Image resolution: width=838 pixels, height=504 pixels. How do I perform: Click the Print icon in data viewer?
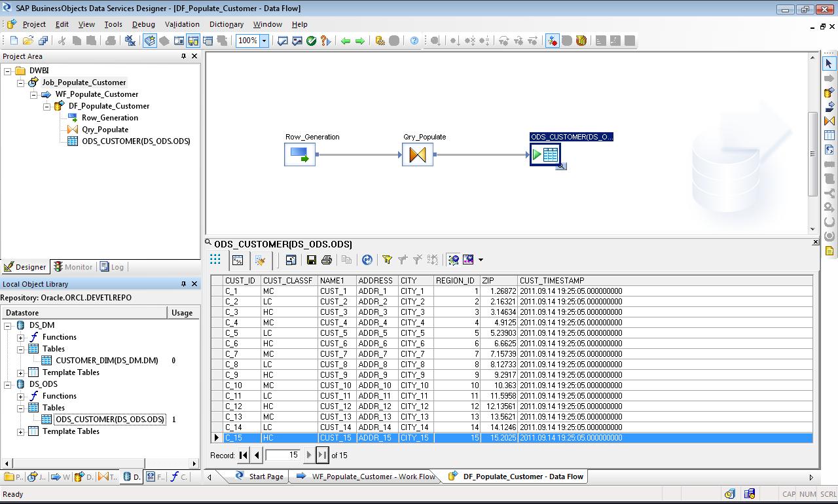point(327,260)
